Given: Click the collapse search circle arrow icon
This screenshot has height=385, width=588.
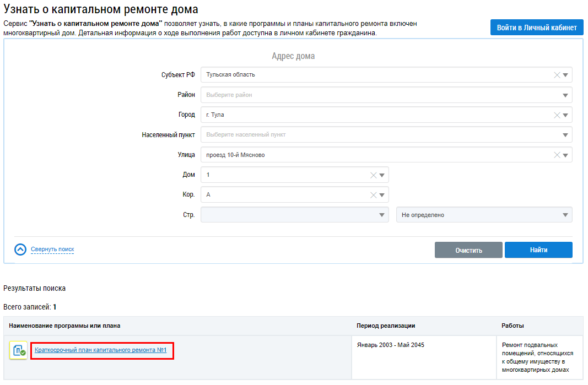Looking at the screenshot, I should tap(20, 250).
